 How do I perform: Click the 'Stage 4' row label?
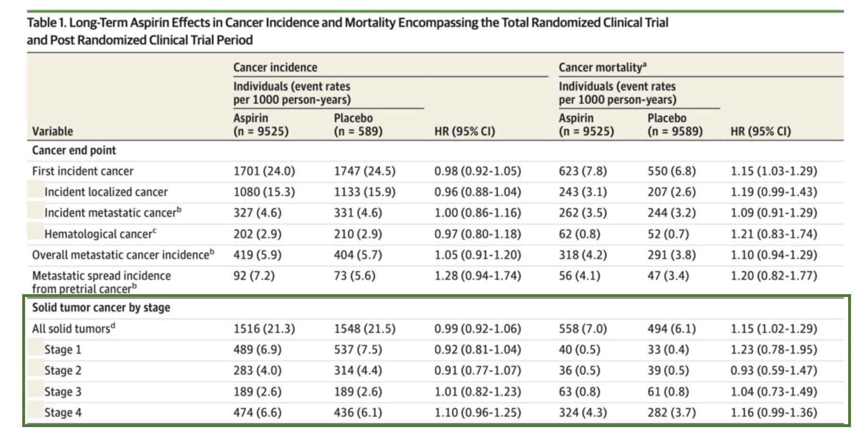tap(63, 412)
